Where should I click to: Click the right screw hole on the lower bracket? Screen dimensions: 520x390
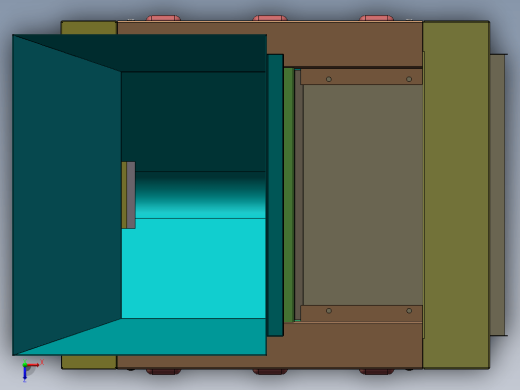(x=409, y=311)
